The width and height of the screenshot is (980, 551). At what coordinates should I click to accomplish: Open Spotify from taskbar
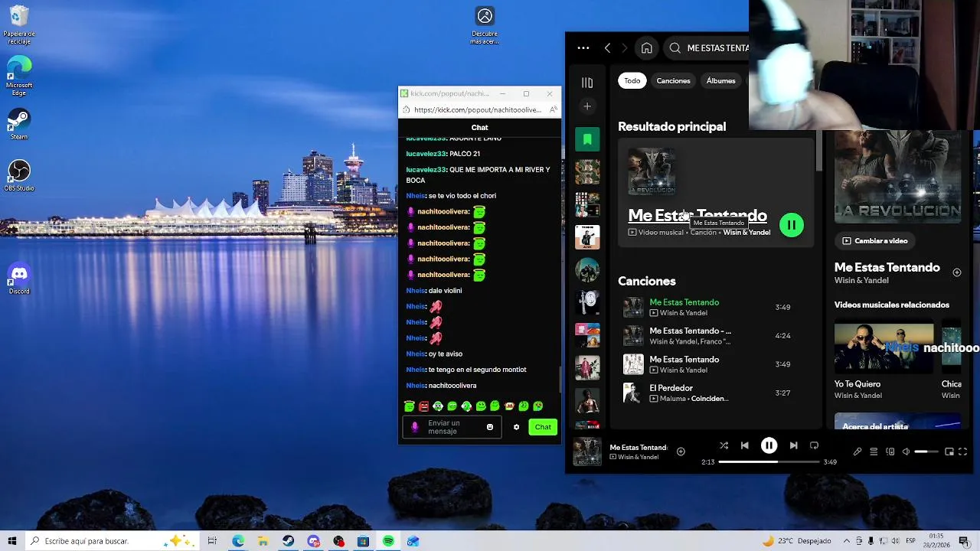388,541
